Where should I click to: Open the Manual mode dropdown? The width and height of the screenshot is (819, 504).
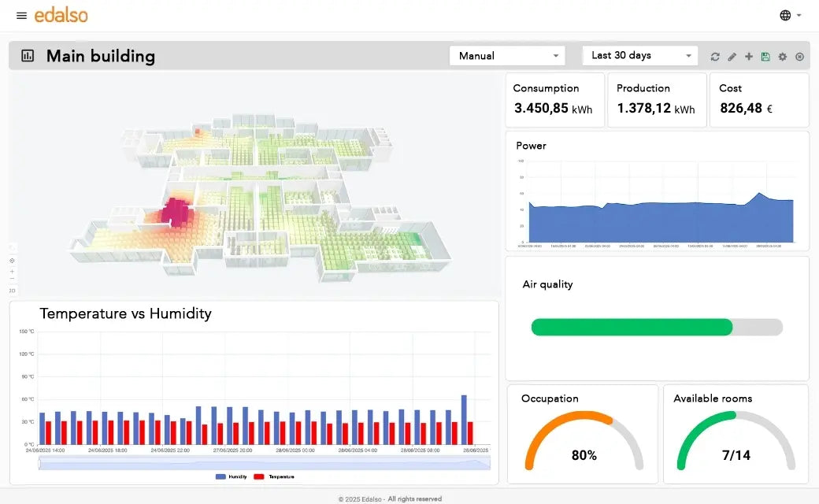click(506, 56)
